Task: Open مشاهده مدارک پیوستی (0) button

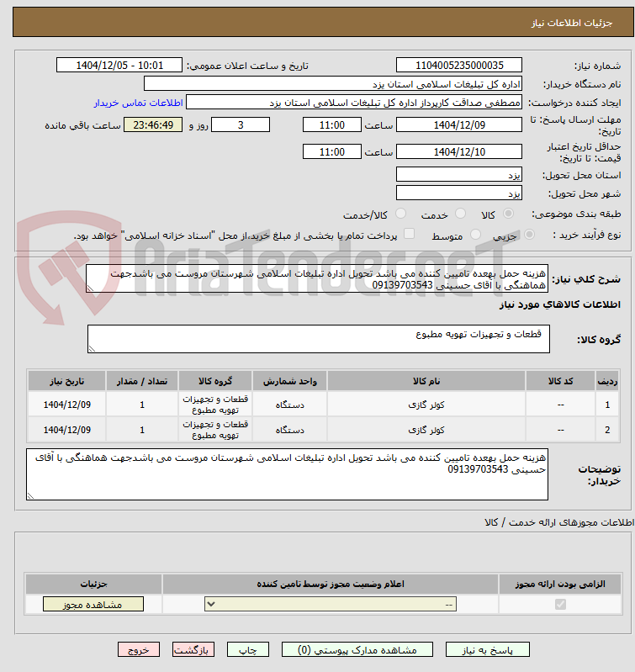Action: click(357, 650)
